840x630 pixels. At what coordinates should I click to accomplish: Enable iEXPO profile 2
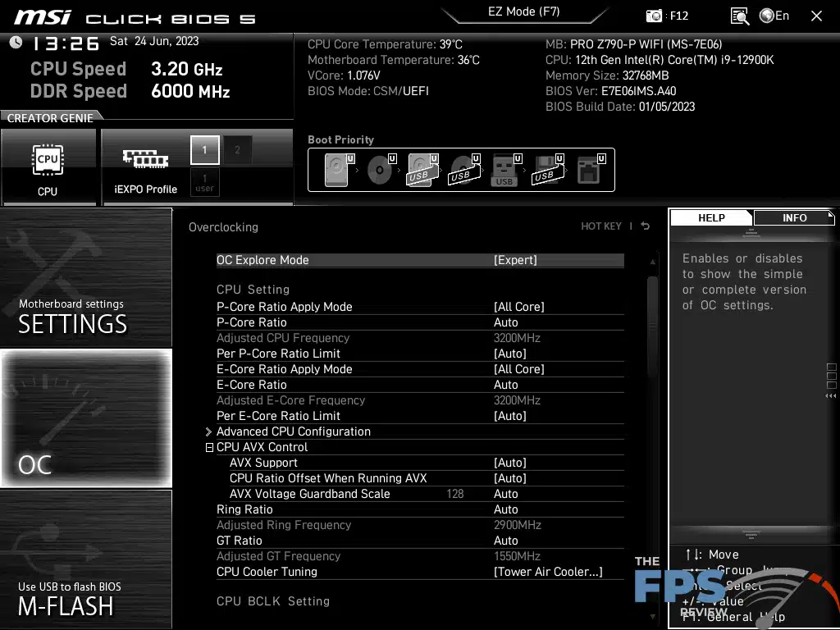click(x=237, y=150)
